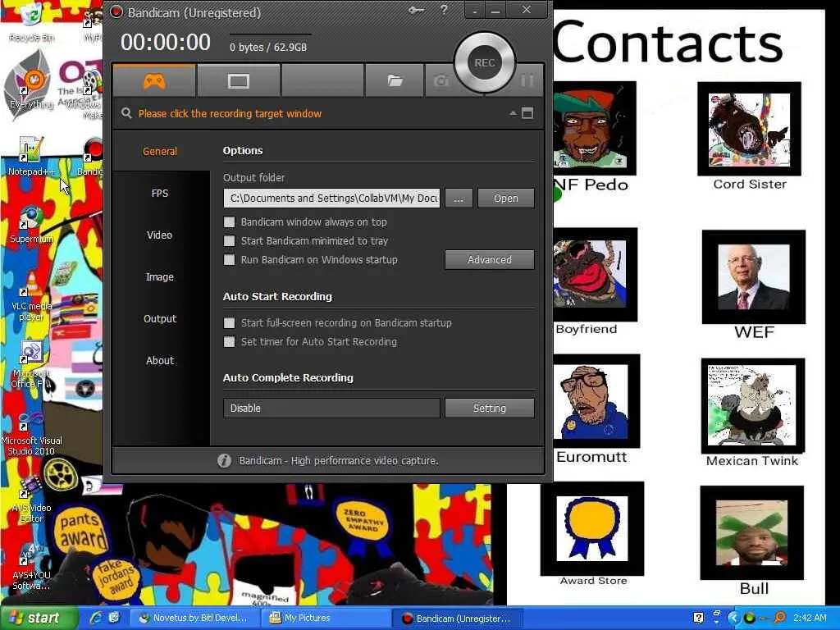Click the Cord Sister contact thumbnail
840x630 pixels.
point(750,129)
